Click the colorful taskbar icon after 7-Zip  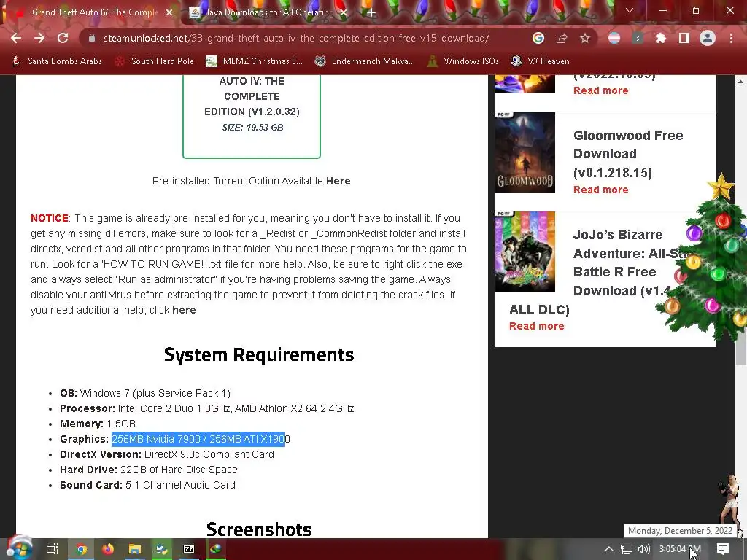216,549
